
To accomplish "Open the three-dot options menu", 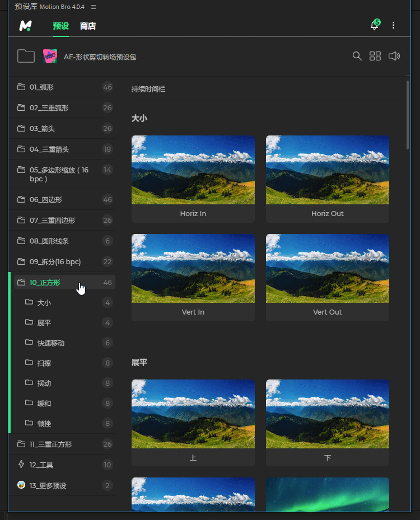I will click(x=394, y=25).
